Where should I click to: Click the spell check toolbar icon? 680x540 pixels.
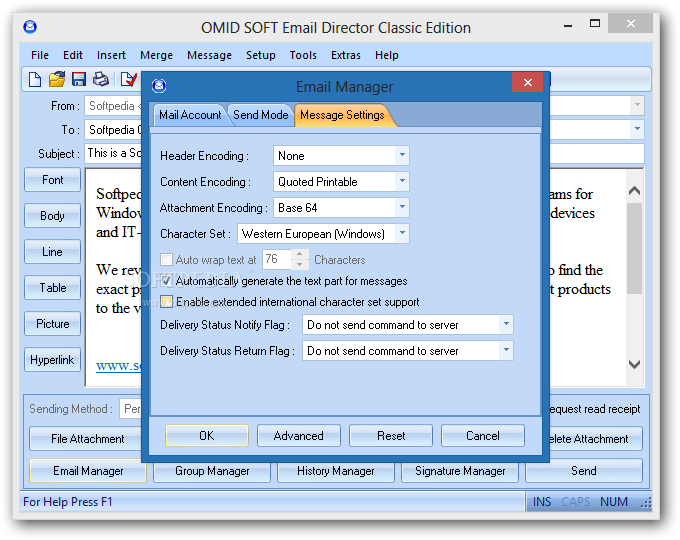pyautogui.click(x=129, y=79)
